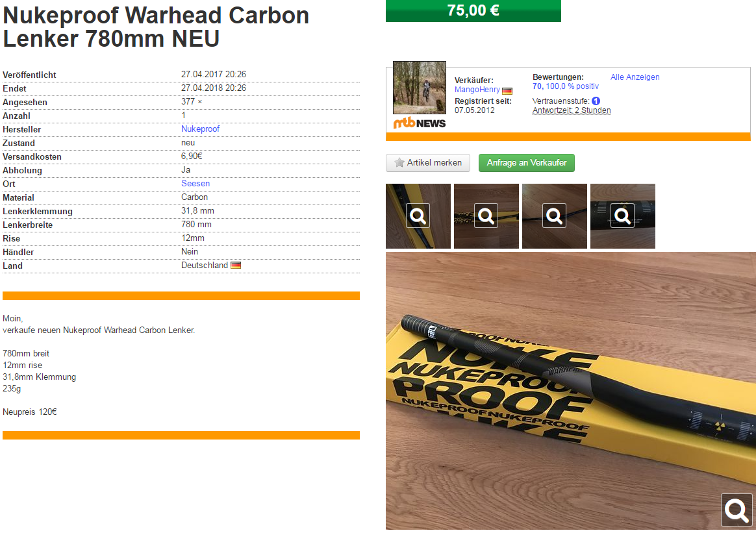The height and width of the screenshot is (533, 756).
Task: Open the MangoHenry seller profile link
Action: coord(477,90)
